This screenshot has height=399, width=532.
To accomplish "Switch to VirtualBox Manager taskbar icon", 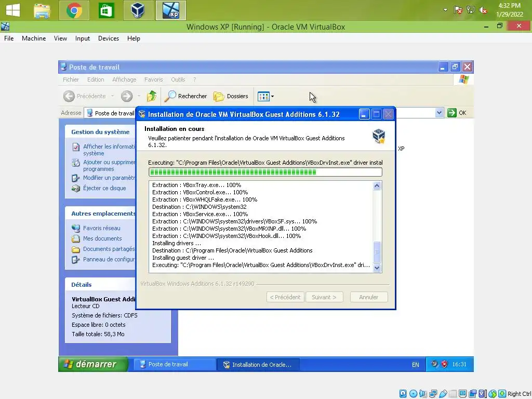I will [x=138, y=10].
